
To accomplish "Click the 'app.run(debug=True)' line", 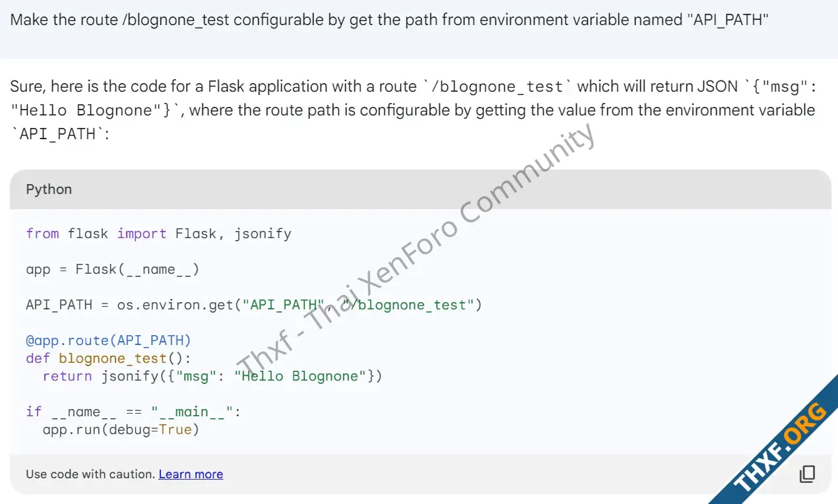I will [x=121, y=429].
